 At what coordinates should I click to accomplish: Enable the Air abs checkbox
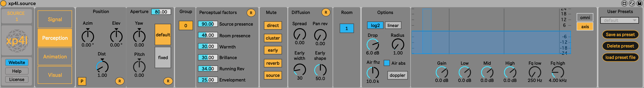(x=386, y=63)
